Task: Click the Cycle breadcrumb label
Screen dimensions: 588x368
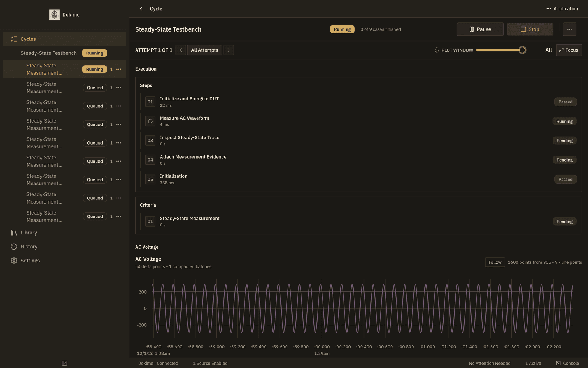Action: pos(156,8)
